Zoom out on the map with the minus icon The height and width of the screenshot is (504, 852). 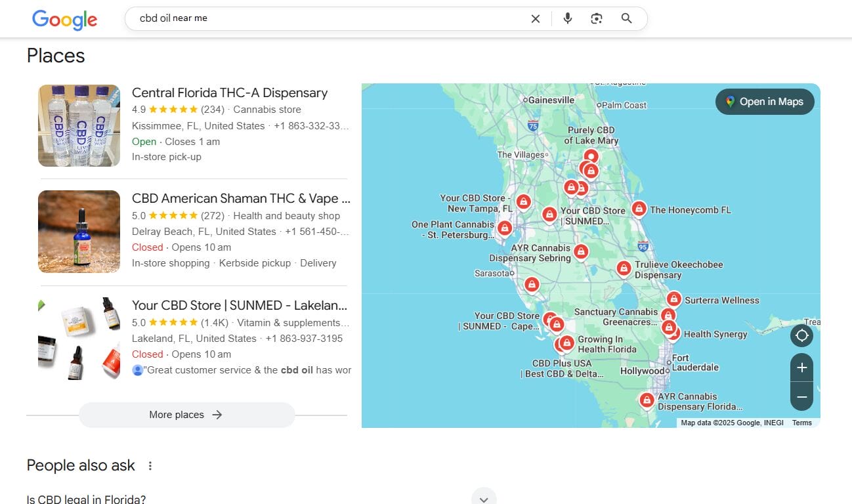[x=801, y=396]
